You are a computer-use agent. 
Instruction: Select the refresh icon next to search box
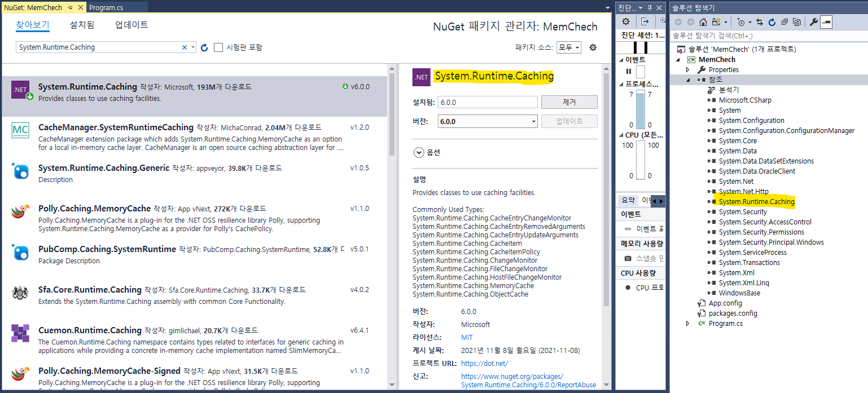pyautogui.click(x=204, y=47)
